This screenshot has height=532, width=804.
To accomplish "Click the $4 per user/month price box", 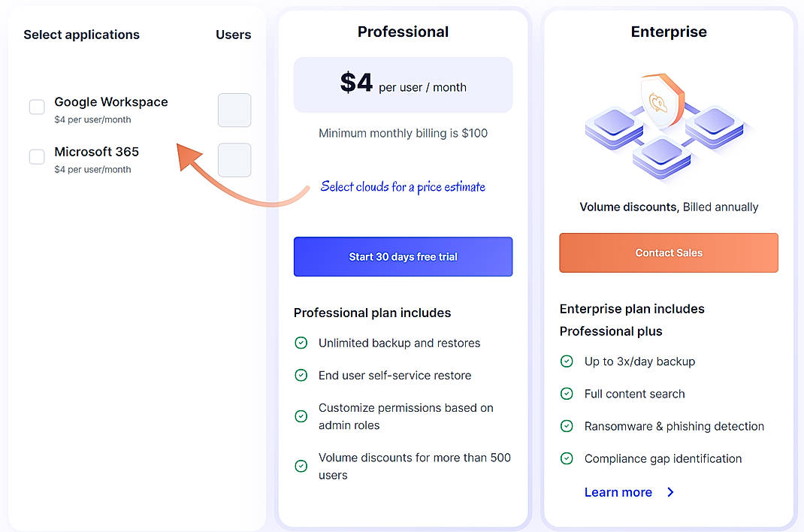I will pyautogui.click(x=403, y=83).
